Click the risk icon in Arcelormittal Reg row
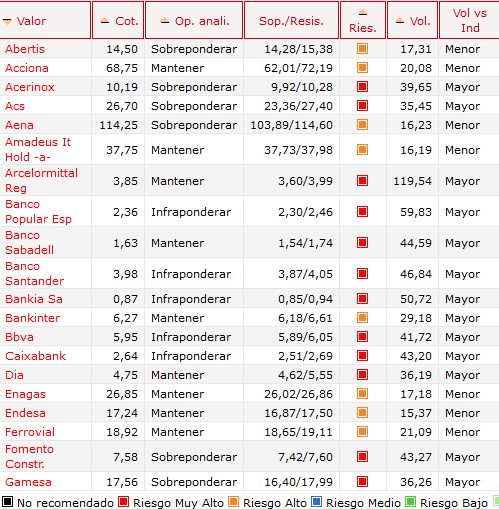 [x=362, y=181]
